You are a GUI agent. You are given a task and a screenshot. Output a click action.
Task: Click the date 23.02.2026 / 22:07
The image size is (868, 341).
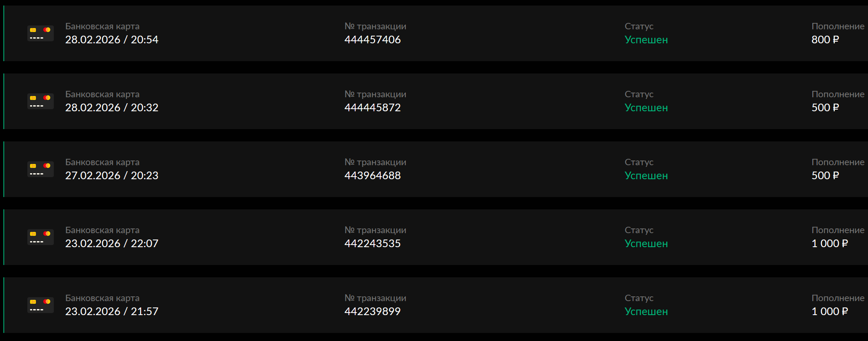tap(111, 243)
